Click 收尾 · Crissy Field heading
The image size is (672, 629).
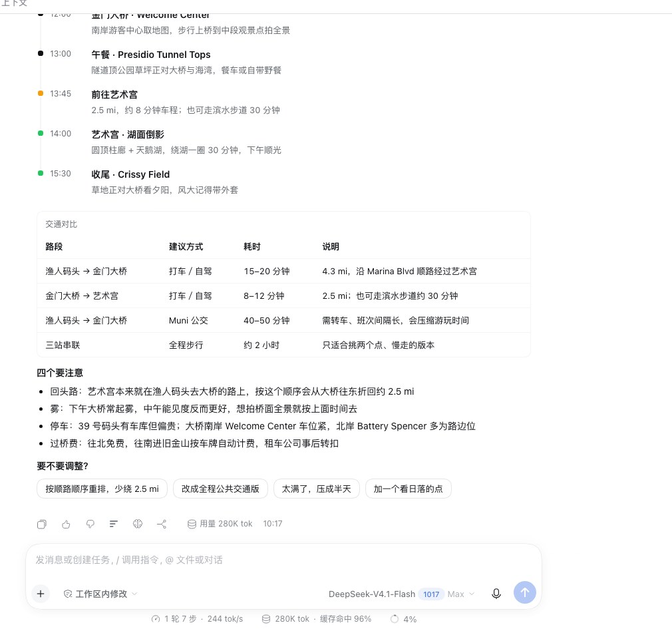pos(130,174)
